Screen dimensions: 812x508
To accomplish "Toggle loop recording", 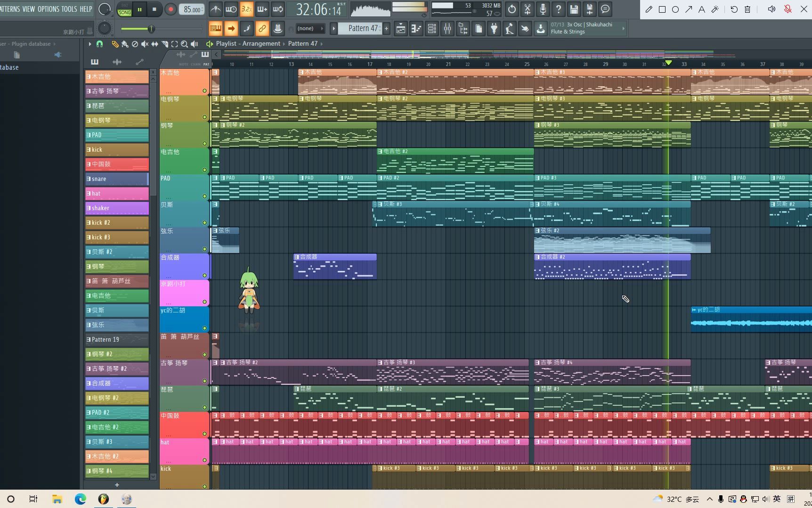I will point(278,9).
